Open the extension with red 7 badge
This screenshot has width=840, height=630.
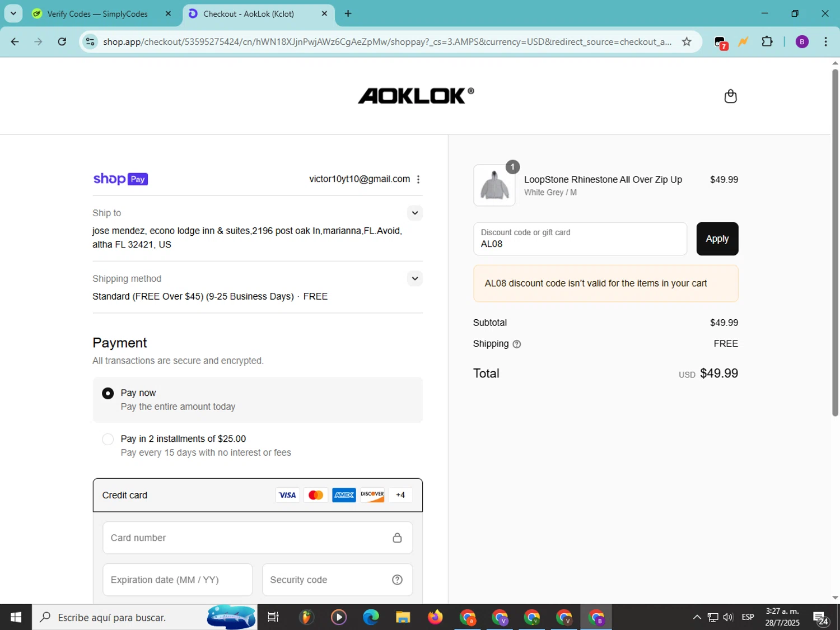(x=721, y=42)
